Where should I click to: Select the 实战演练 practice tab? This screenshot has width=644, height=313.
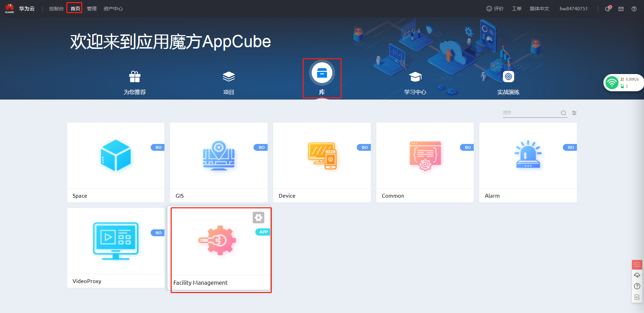tap(508, 83)
